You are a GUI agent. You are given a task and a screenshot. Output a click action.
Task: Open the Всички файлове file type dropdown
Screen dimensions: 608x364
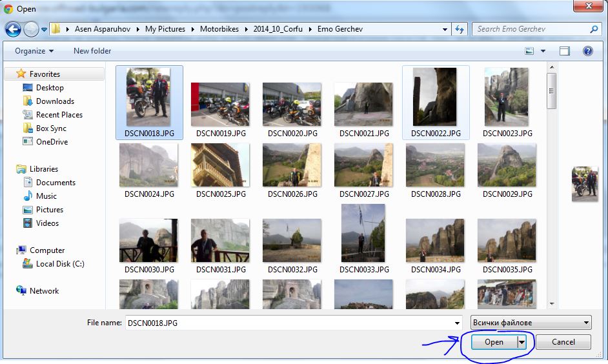click(531, 323)
